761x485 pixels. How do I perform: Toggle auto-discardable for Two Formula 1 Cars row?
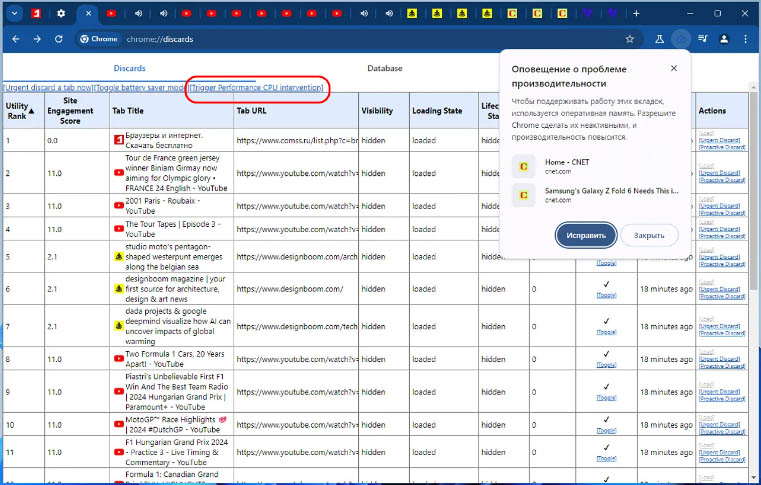pos(606,365)
